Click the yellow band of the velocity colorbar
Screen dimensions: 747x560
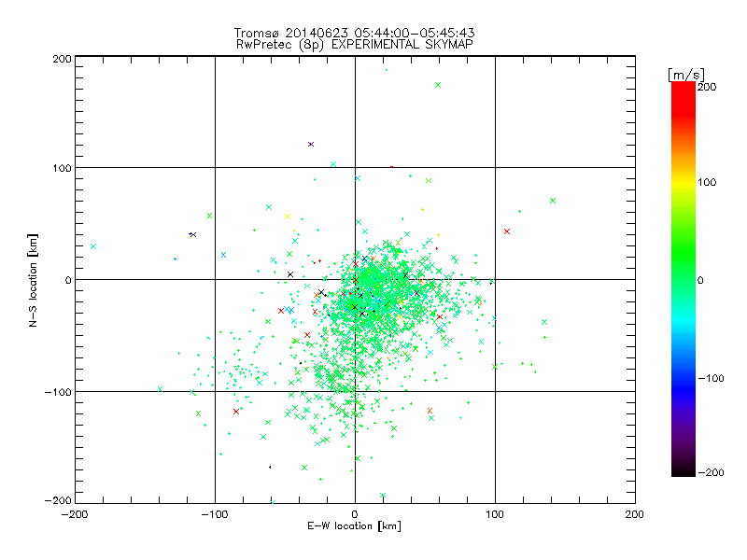point(684,182)
